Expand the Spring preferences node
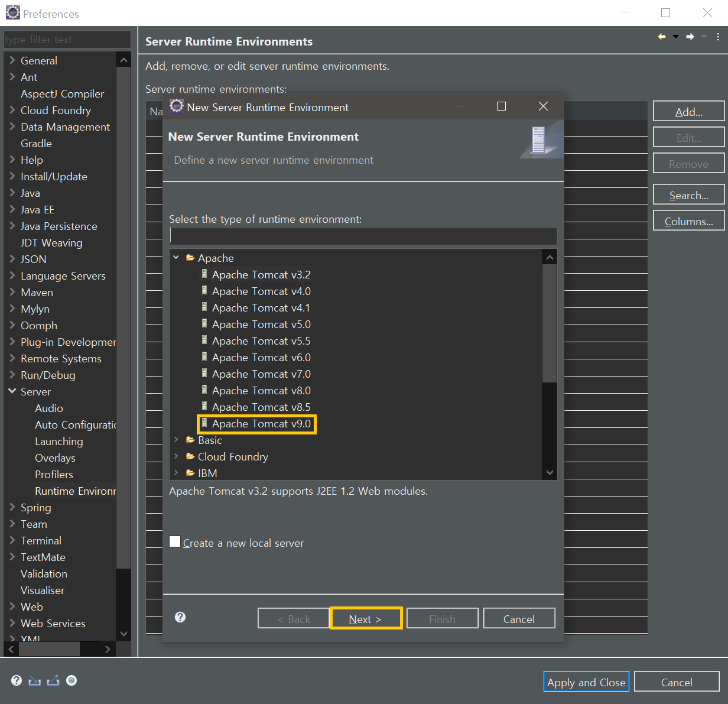 tap(12, 507)
